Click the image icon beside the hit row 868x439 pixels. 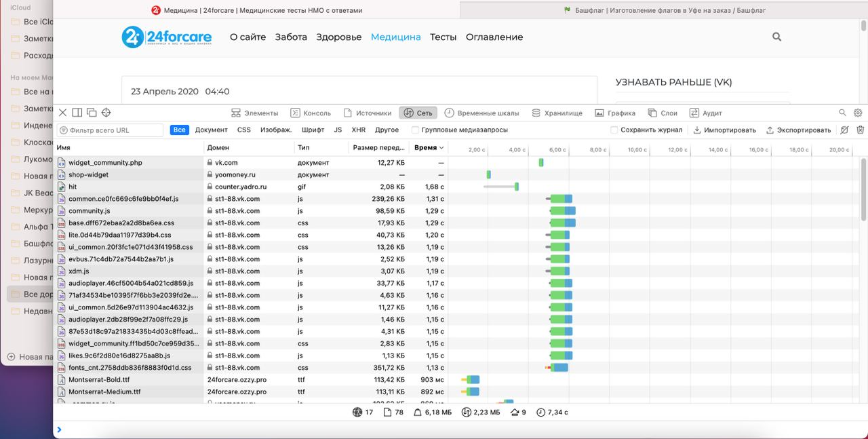pyautogui.click(x=61, y=187)
